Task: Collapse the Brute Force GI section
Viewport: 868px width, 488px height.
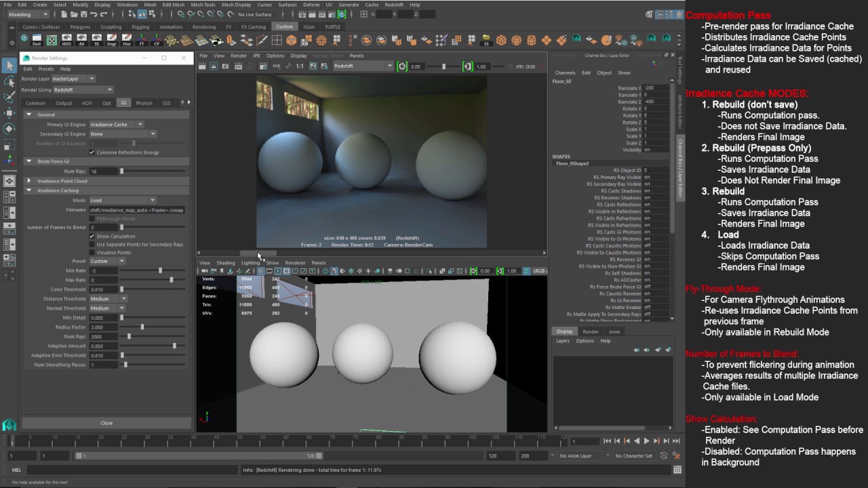Action: (x=29, y=161)
